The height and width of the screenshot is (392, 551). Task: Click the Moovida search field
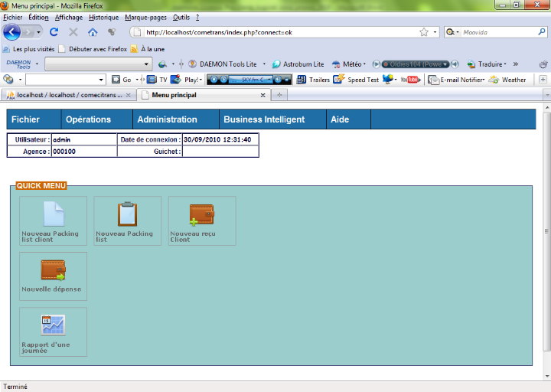(499, 32)
